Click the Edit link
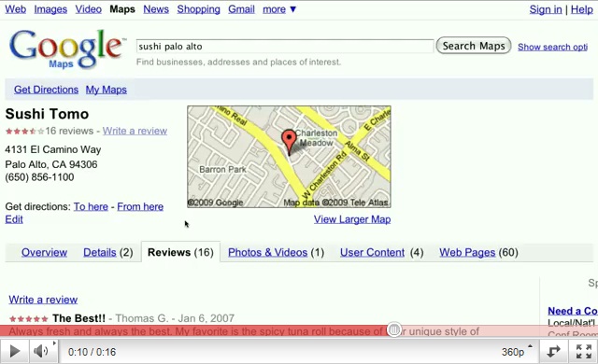This screenshot has width=598, height=364. (x=14, y=219)
